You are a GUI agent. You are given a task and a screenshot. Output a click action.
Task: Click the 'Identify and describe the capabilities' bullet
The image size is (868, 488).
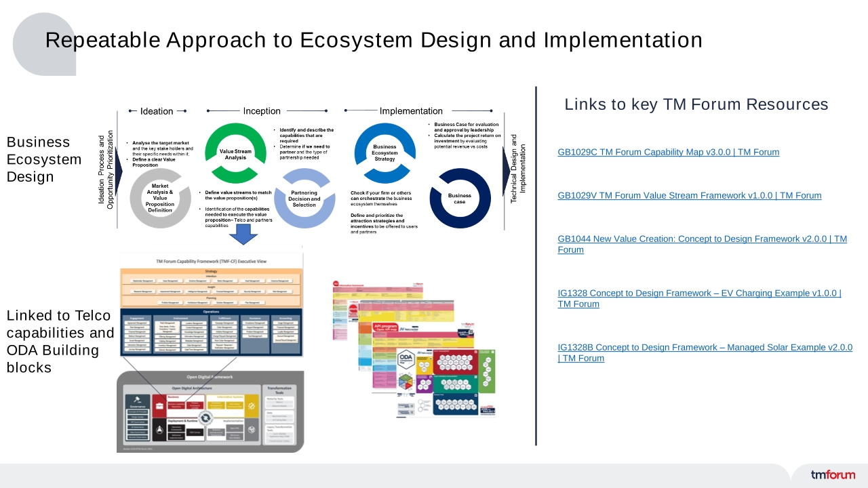304,136
